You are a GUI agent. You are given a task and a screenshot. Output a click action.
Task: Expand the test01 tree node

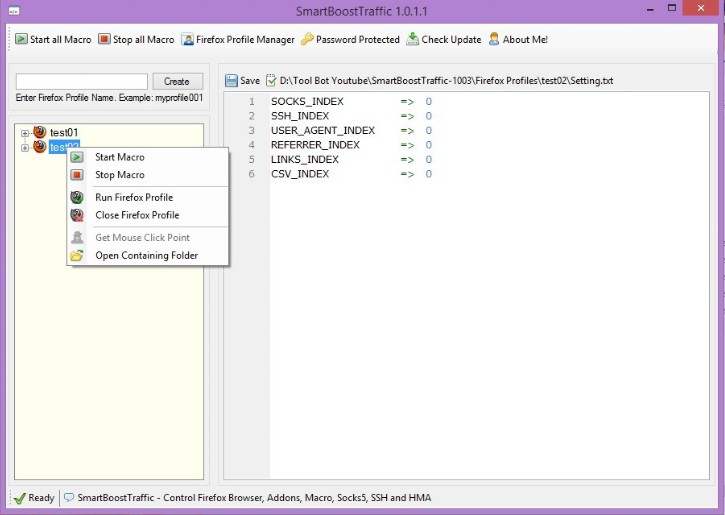pos(25,133)
